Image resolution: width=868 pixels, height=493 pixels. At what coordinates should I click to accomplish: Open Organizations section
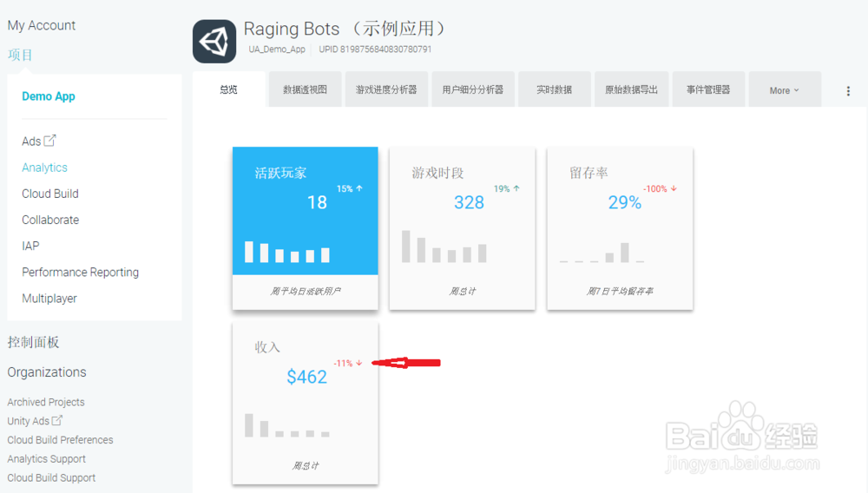pyautogui.click(x=47, y=371)
